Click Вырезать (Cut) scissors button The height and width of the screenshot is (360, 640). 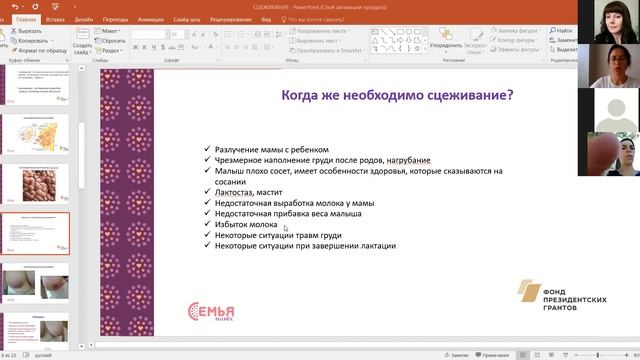26,31
